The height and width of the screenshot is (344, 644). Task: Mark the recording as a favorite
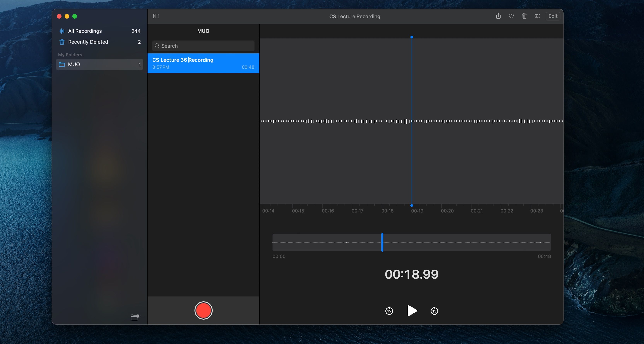point(511,16)
